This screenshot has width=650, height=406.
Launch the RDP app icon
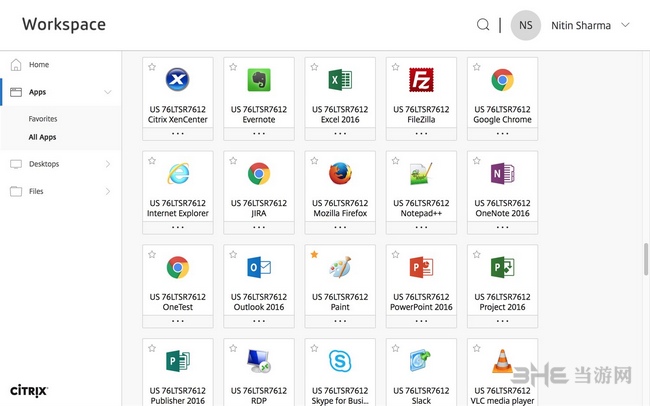(258, 361)
